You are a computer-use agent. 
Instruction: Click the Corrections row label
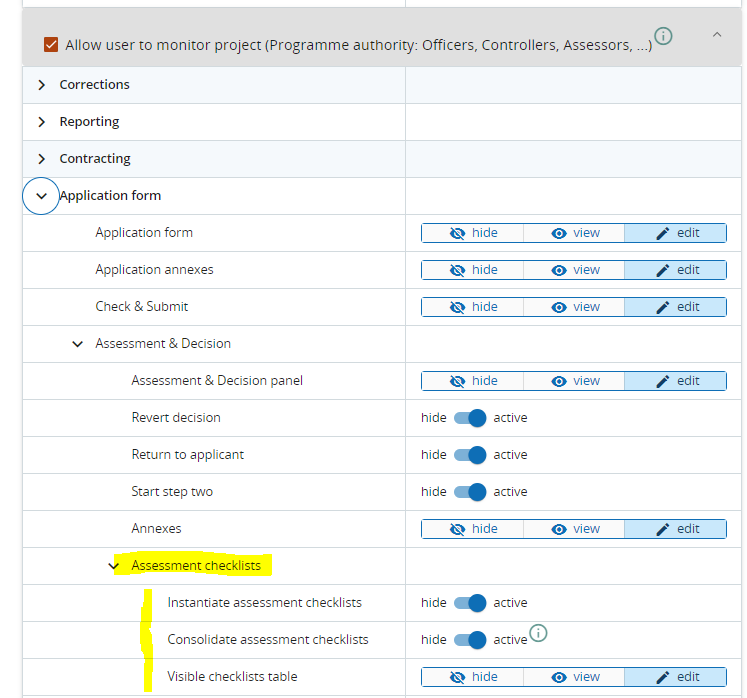[x=94, y=85]
